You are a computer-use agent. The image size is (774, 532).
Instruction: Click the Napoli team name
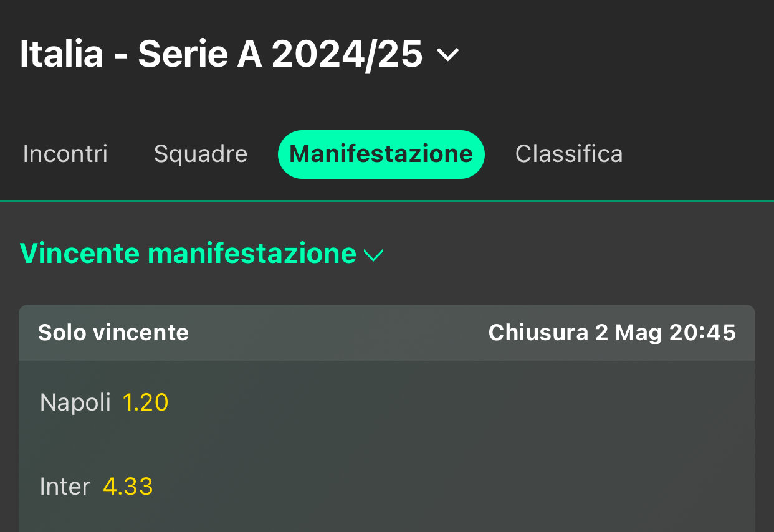75,403
